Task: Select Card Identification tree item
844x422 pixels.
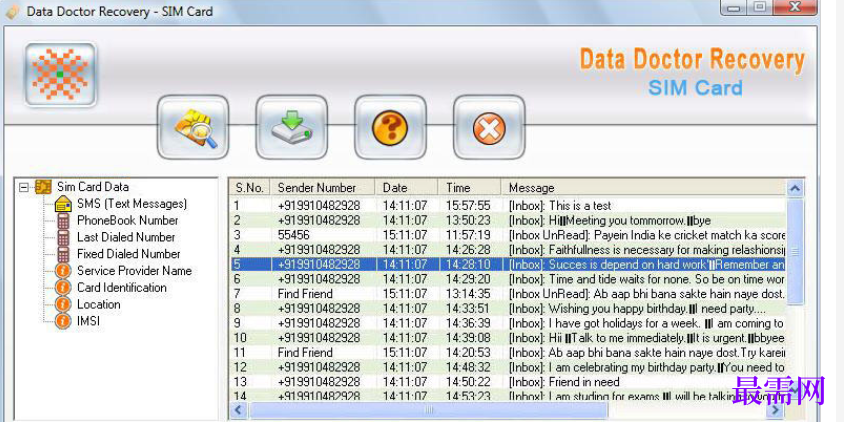Action: coord(122,287)
